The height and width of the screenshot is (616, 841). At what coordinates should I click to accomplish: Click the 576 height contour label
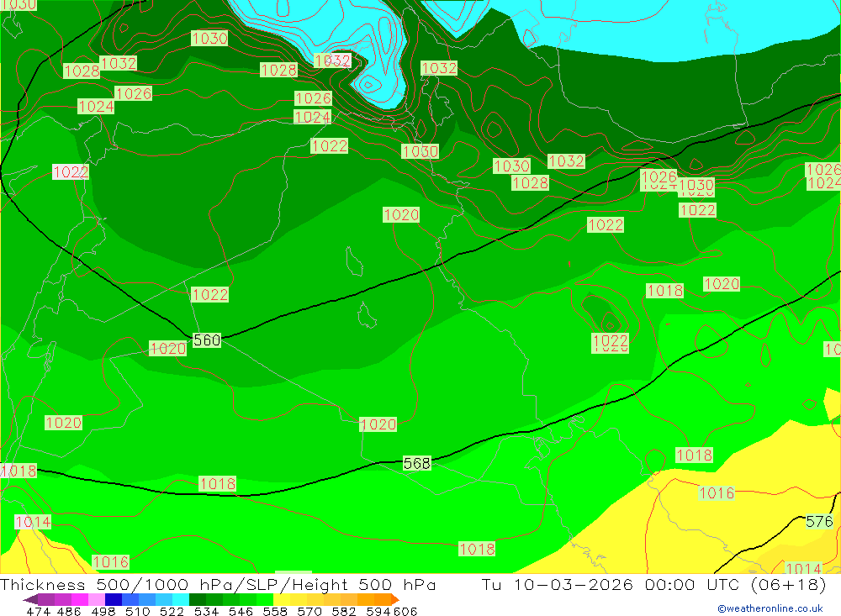[x=819, y=521]
